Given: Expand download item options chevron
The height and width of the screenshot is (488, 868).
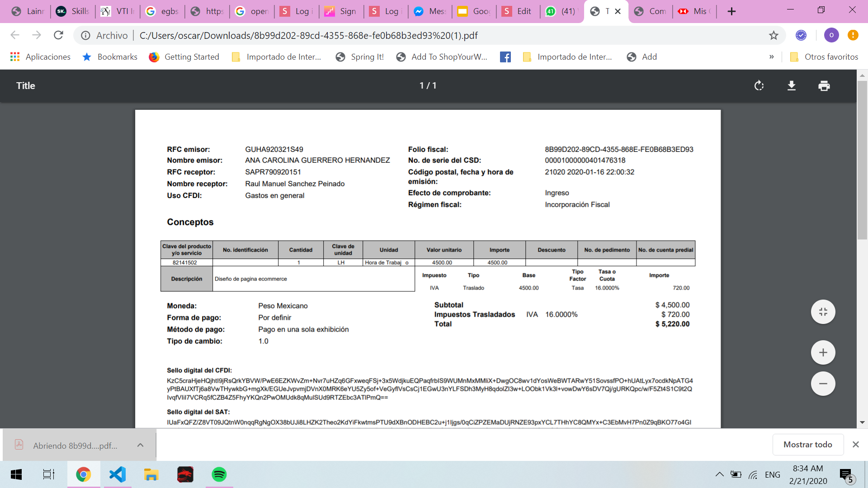Looking at the screenshot, I should [x=140, y=445].
